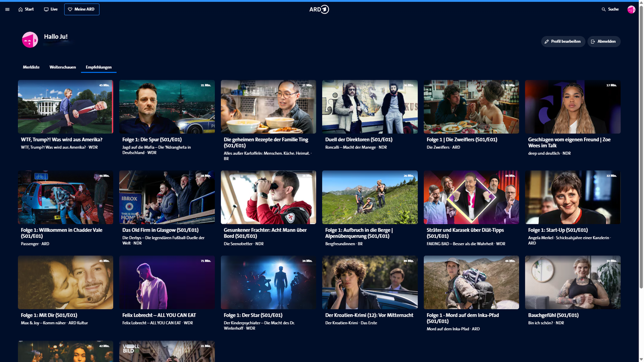Click the Abmelden button
This screenshot has width=644, height=362.
point(604,41)
